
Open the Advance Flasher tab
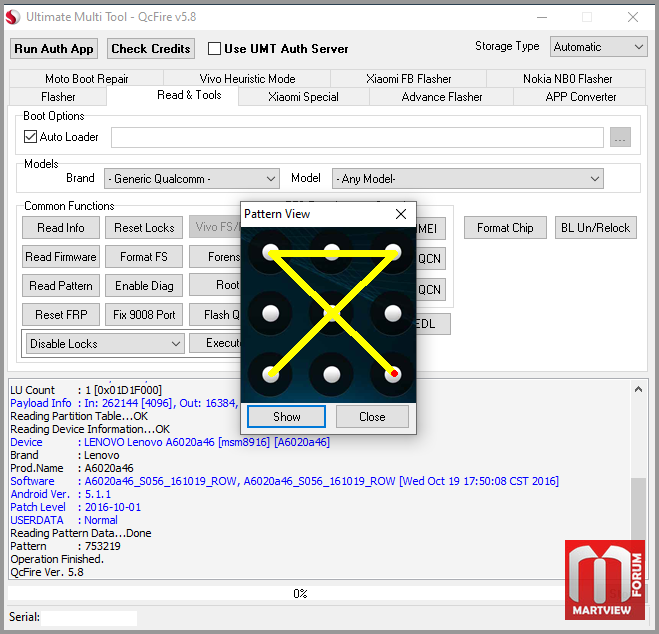coord(441,97)
